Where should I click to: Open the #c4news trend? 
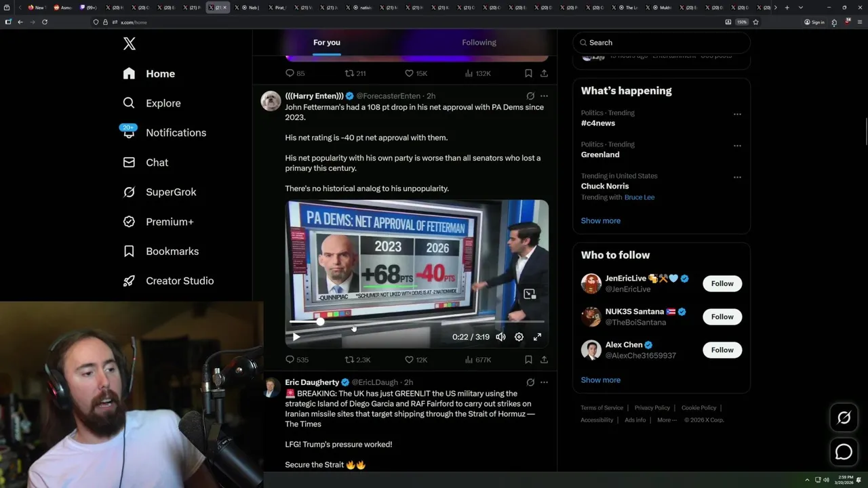[598, 123]
